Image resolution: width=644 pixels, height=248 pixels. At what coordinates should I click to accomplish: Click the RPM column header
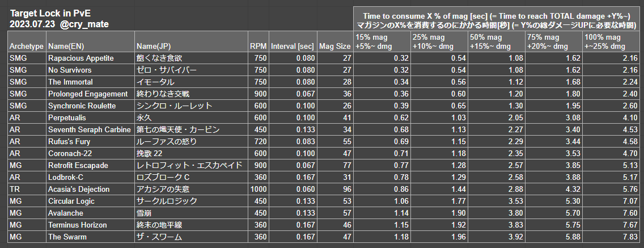click(257, 46)
